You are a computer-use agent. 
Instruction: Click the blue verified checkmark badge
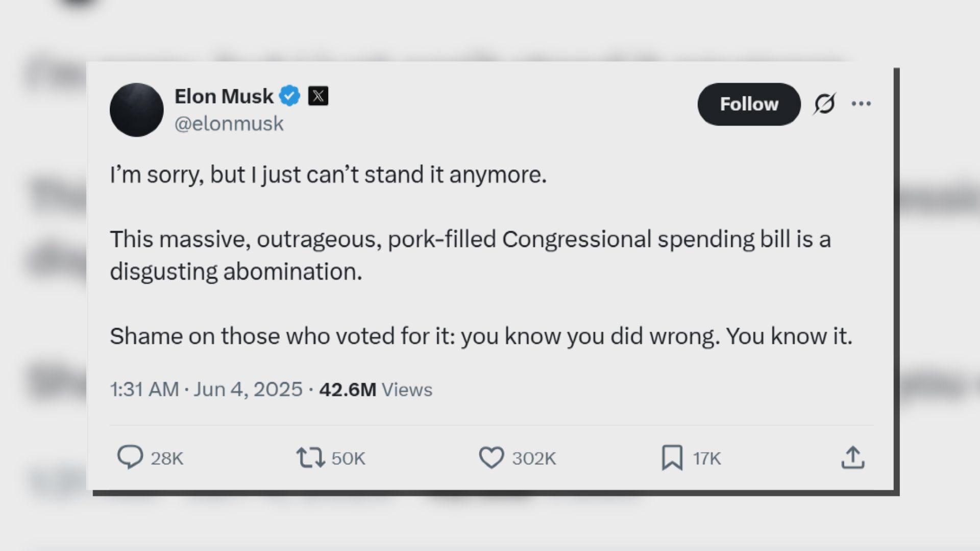pyautogui.click(x=290, y=96)
